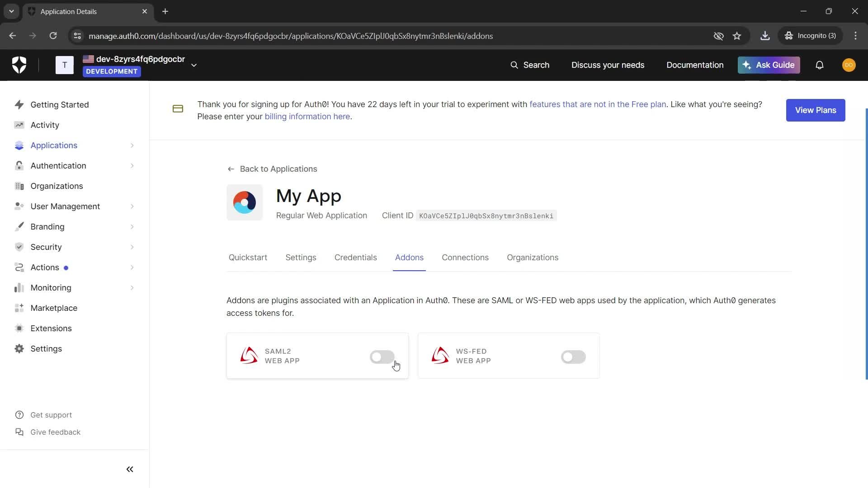Click the Marketplace grid icon
This screenshot has height=488, width=868.
19,308
